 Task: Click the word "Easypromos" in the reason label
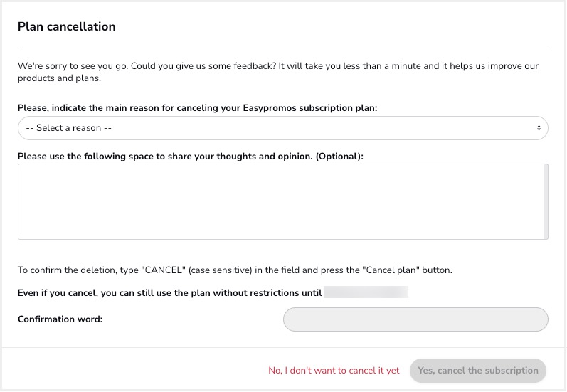(x=270, y=108)
